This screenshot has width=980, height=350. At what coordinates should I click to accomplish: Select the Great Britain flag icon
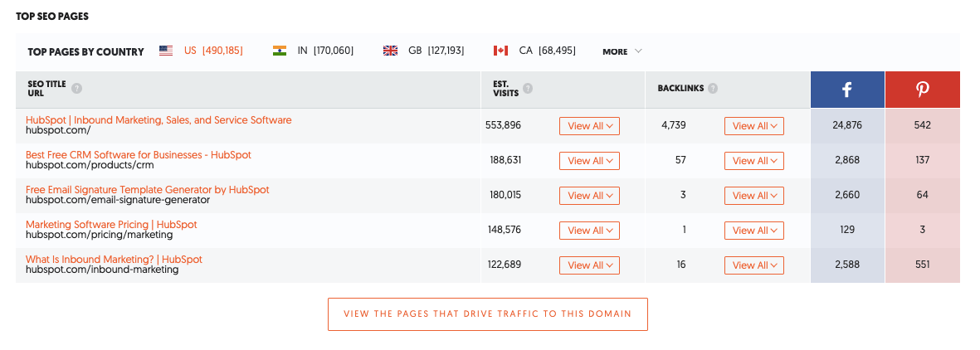(390, 51)
